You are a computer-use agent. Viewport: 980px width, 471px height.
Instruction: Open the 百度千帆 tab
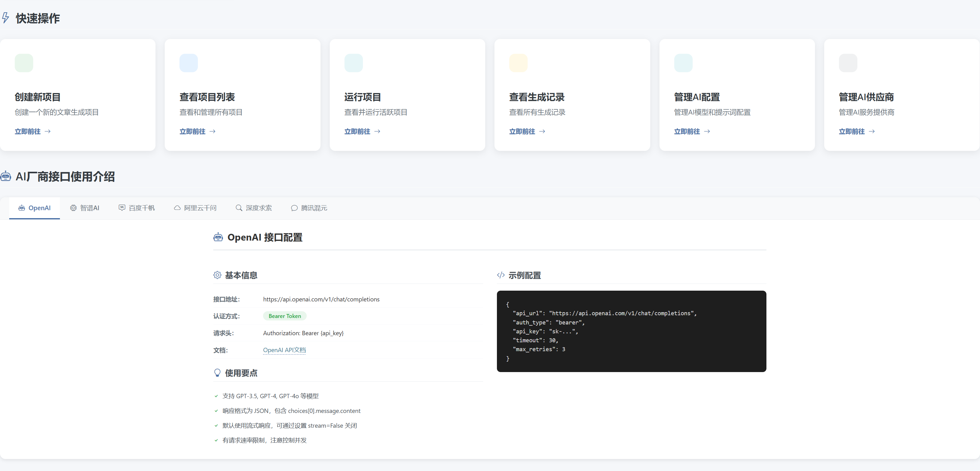pos(136,208)
